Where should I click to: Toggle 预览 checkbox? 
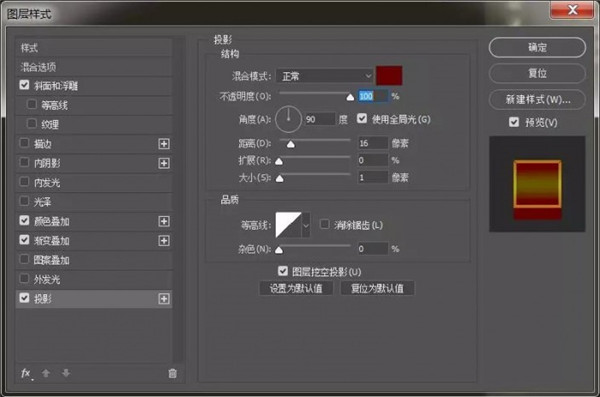click(514, 122)
